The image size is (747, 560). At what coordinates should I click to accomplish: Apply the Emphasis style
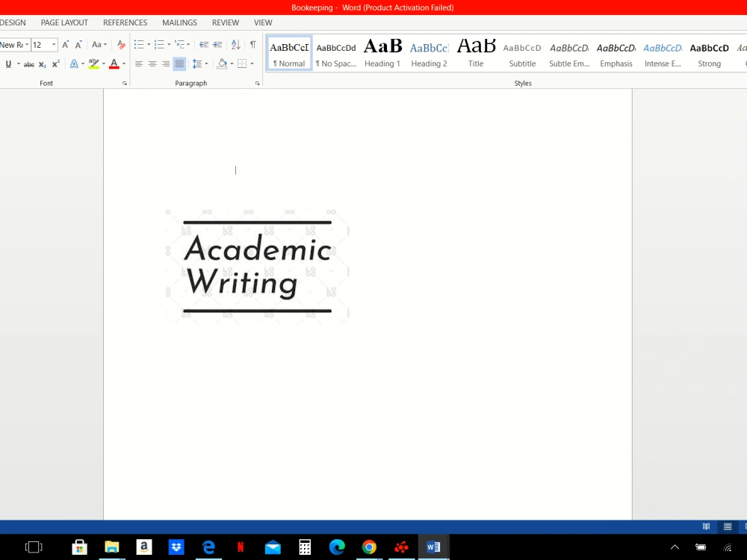616,54
